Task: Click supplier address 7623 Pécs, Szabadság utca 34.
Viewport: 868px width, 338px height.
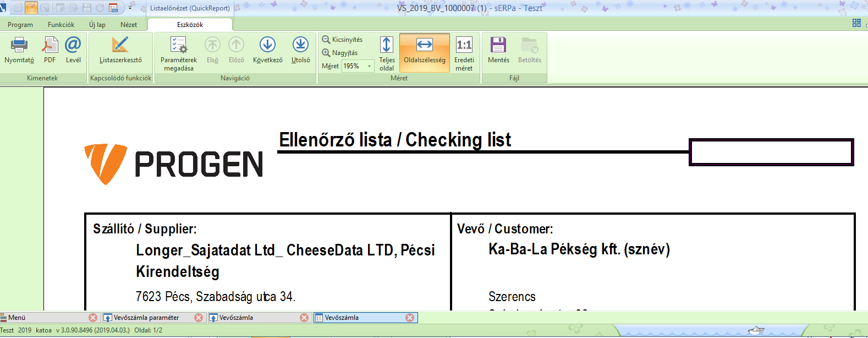Action: pyautogui.click(x=216, y=297)
